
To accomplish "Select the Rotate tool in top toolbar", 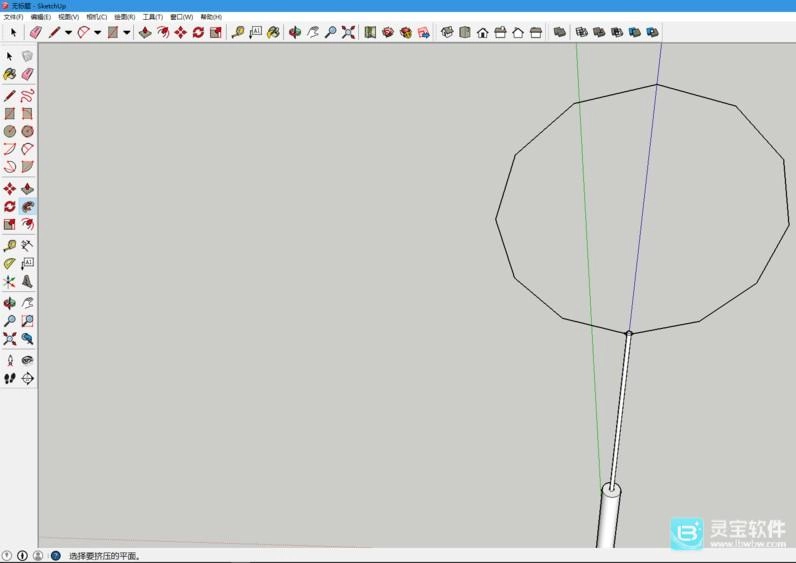I will pyautogui.click(x=198, y=32).
